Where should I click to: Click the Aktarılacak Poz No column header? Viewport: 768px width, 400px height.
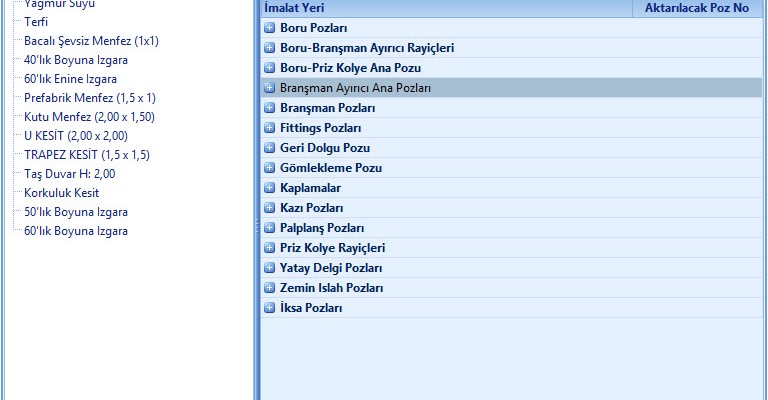click(x=698, y=8)
